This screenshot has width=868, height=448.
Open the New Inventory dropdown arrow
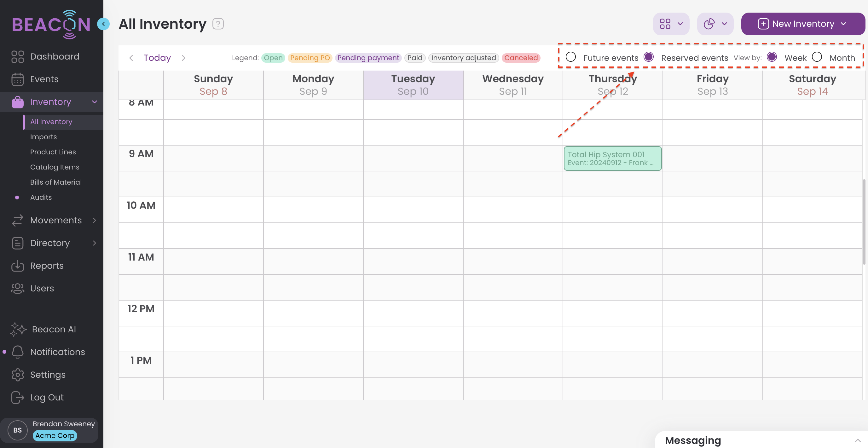pyautogui.click(x=843, y=24)
